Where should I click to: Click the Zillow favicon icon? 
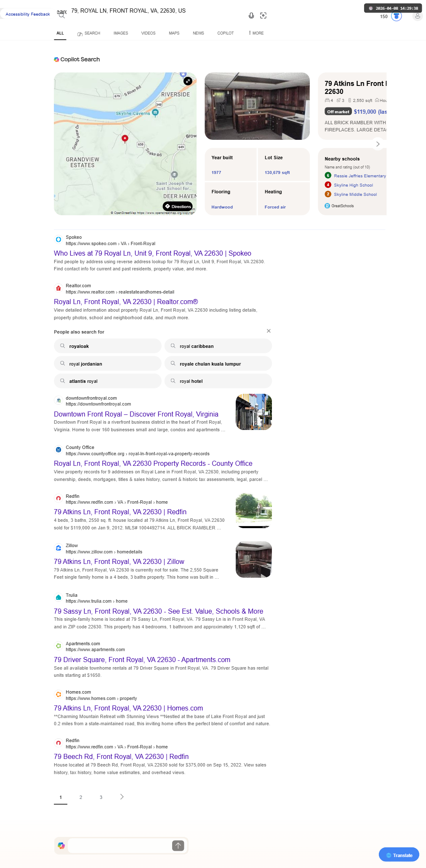point(59,548)
